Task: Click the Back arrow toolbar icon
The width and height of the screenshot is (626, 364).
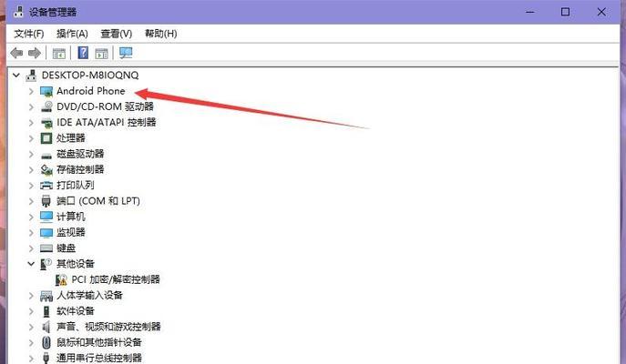Action: tap(16, 53)
